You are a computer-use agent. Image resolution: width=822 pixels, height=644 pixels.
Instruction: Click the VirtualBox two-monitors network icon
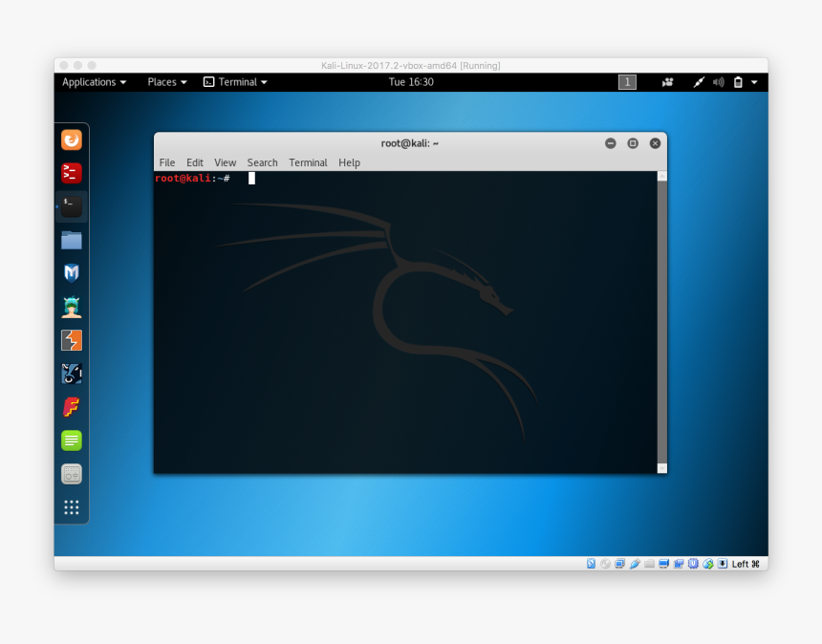(619, 564)
